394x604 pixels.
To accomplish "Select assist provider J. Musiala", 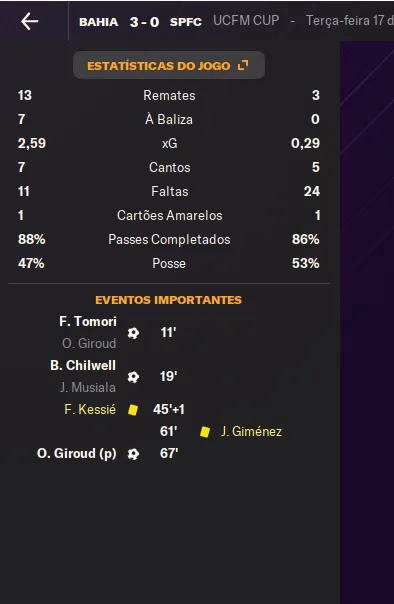I will (x=88, y=387).
